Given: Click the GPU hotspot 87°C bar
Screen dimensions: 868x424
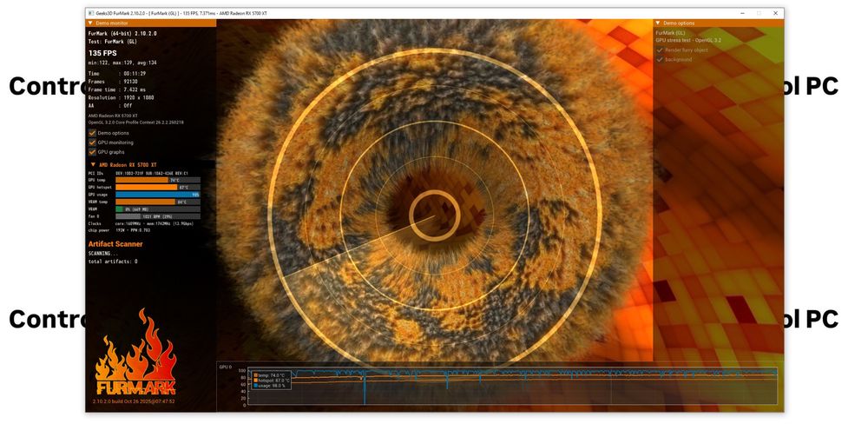Looking at the screenshot, I should click(158, 188).
